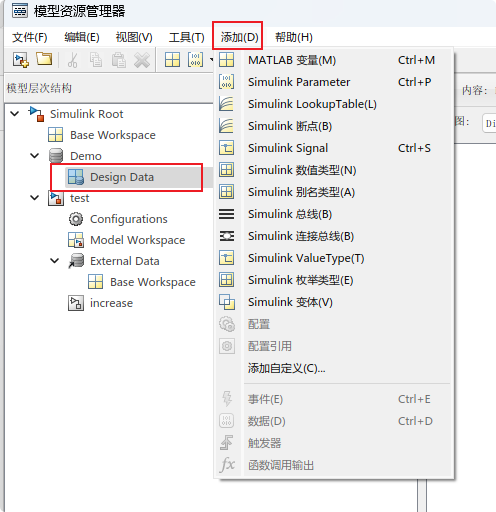Image resolution: width=496 pixels, height=512 pixels.
Task: Click the Simulink LookupTable menu icon
Action: point(227,104)
